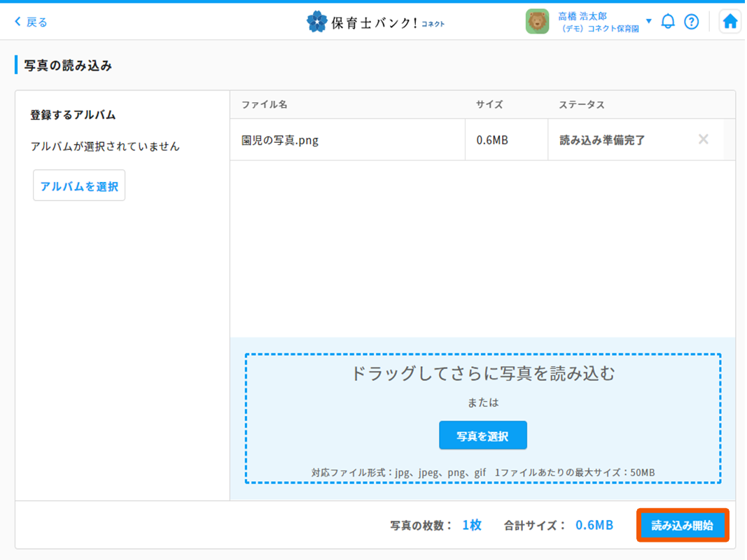This screenshot has height=560, width=747.
Task: Click the back chevron labeled 戻る
Action: [31, 22]
